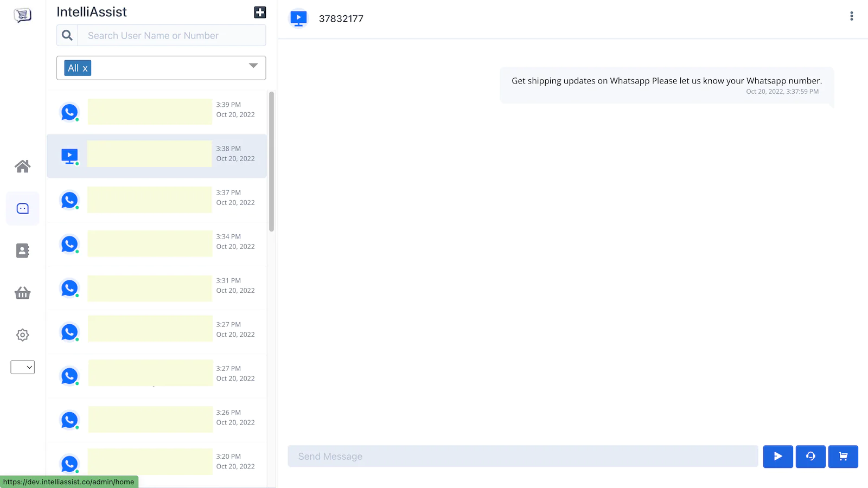Screen dimensions: 868x488
Task: Click the blue cart button near message box
Action: (x=843, y=457)
